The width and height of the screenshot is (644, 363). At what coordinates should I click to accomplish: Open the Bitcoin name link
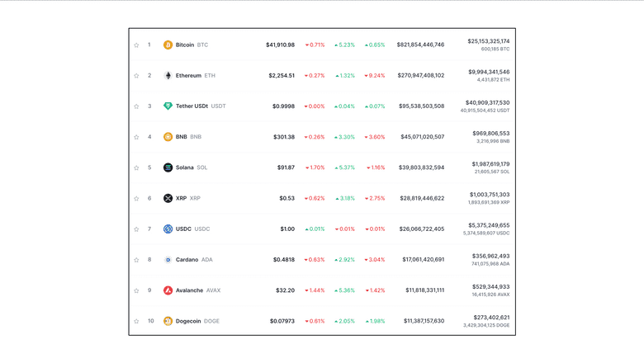coord(185,45)
